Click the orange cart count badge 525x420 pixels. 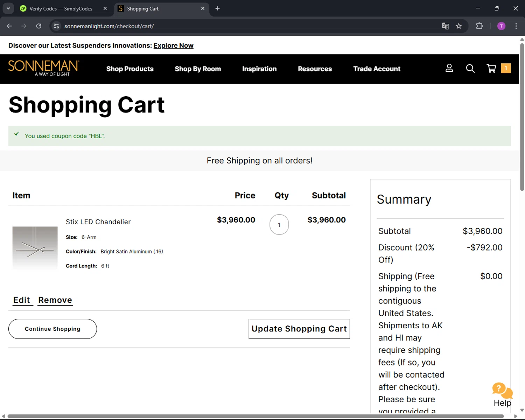(x=506, y=68)
